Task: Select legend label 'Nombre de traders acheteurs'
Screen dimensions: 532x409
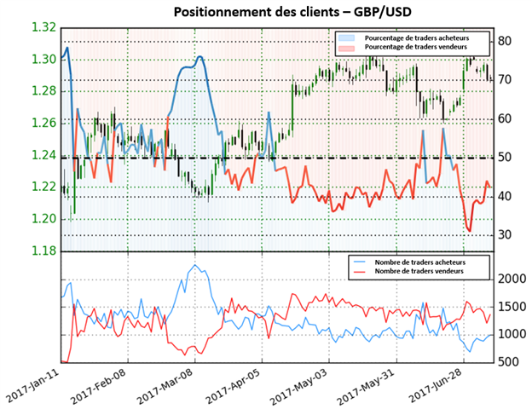Action: coord(420,262)
